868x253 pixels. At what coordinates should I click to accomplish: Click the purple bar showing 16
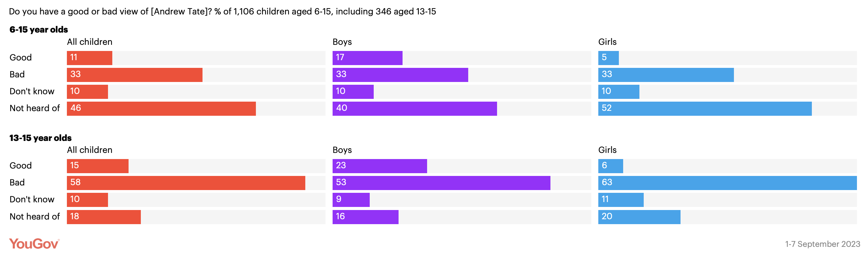(365, 217)
